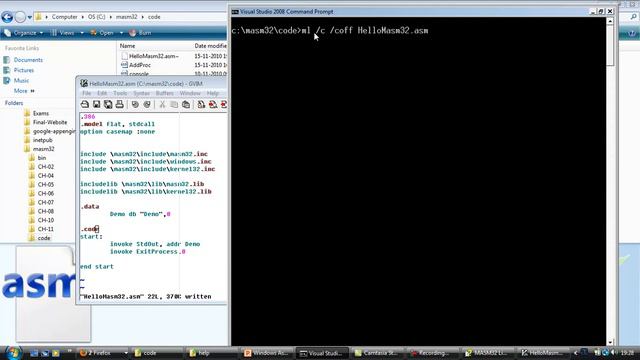Click the Save file icon in GVIM toolbar
The width and height of the screenshot is (640, 360).
coord(96,104)
